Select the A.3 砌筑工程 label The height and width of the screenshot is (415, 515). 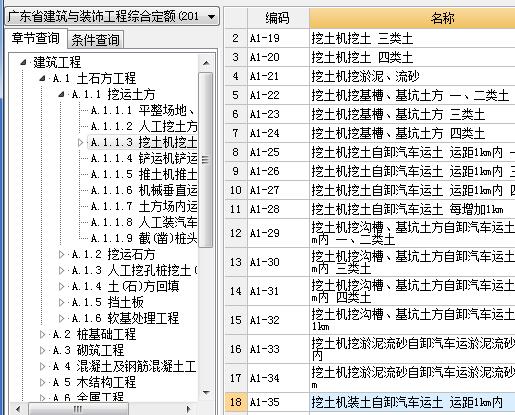[88, 350]
